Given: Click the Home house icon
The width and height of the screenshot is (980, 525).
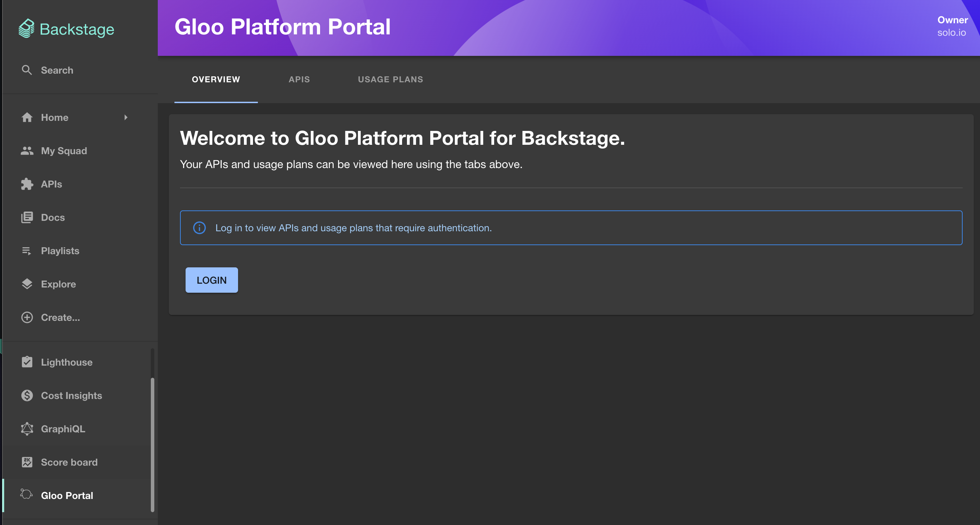Looking at the screenshot, I should pyautogui.click(x=27, y=117).
